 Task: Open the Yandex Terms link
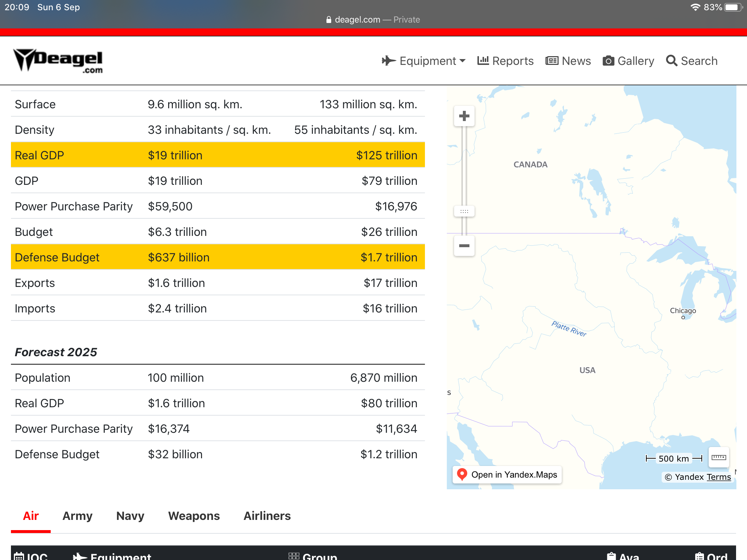click(719, 477)
